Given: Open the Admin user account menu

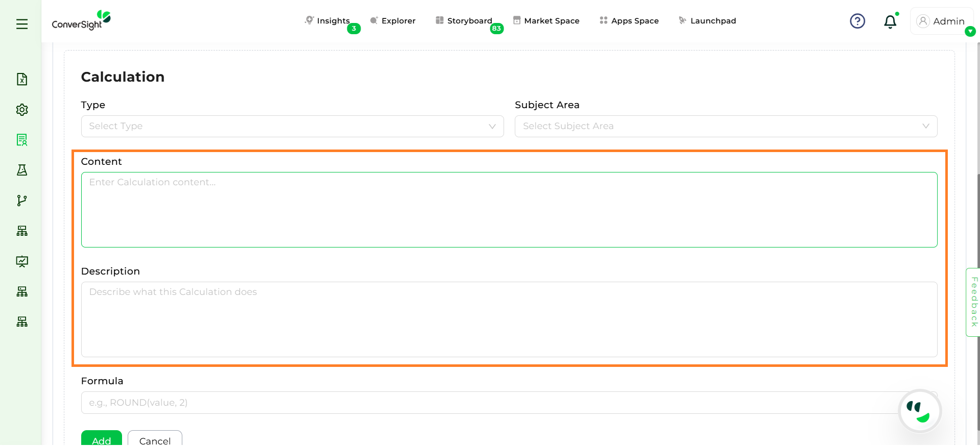Looking at the screenshot, I should [941, 21].
